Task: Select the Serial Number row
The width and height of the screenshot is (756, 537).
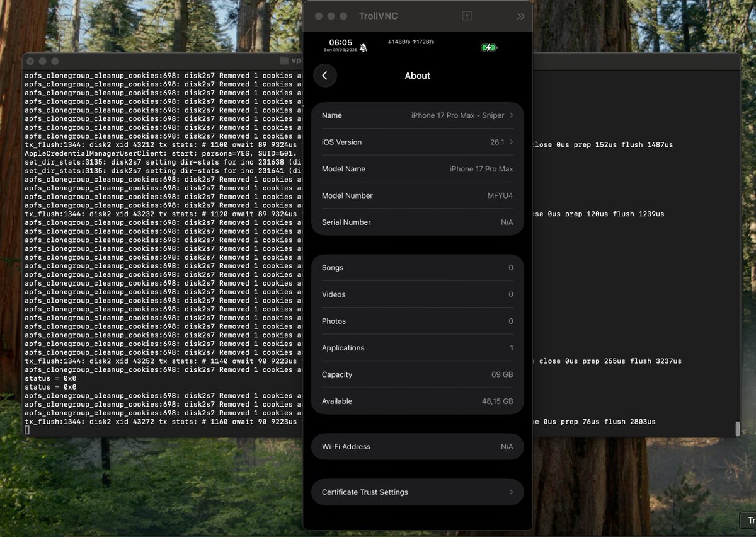Action: (417, 222)
